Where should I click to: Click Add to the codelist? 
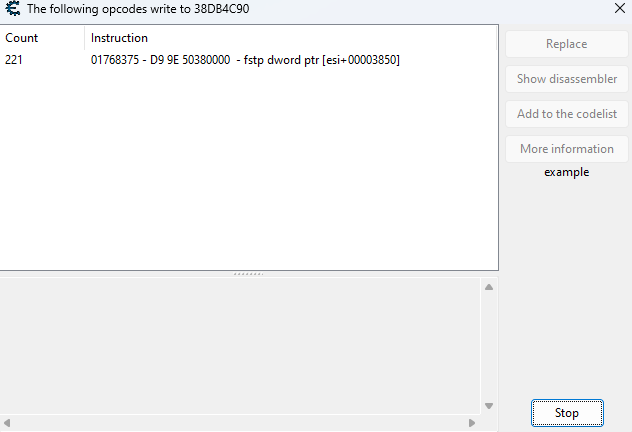pyautogui.click(x=566, y=114)
